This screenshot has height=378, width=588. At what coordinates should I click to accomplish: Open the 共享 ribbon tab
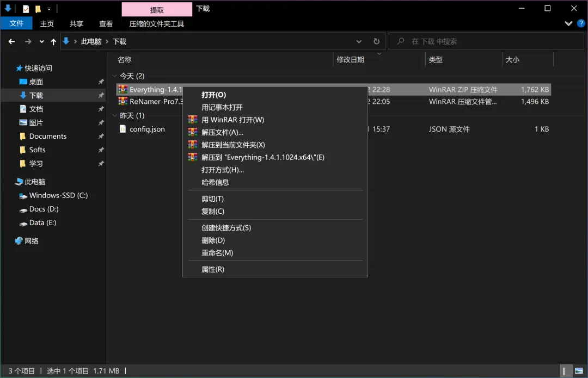coord(77,23)
